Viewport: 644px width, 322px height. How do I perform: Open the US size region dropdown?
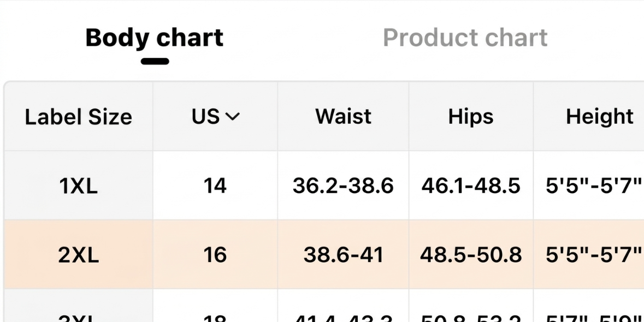(215, 116)
